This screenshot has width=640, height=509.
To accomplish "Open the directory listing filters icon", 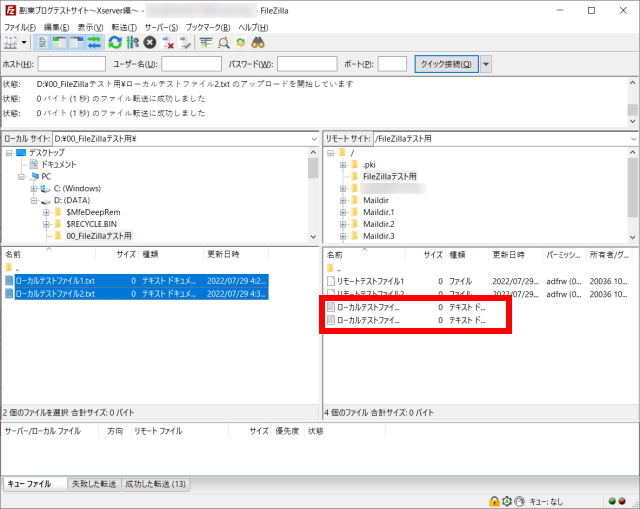I will click(x=207, y=43).
